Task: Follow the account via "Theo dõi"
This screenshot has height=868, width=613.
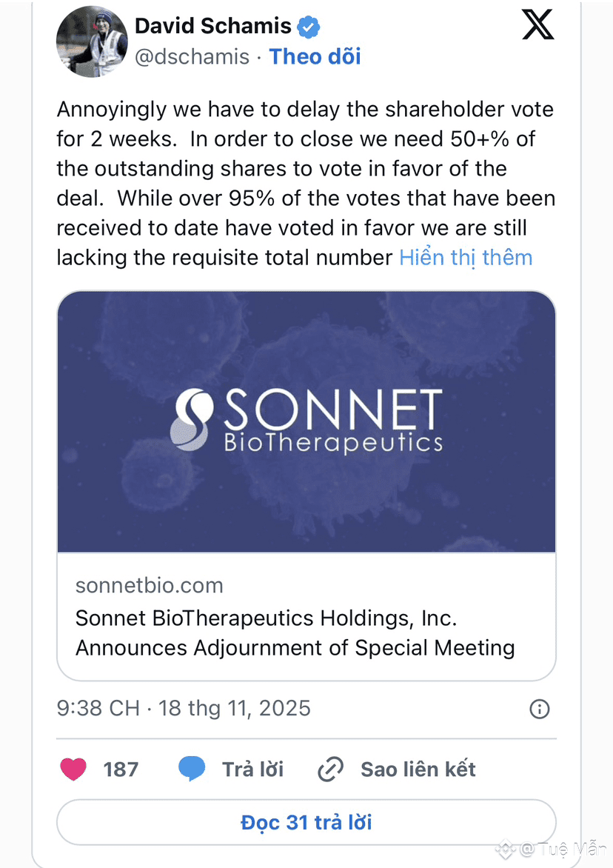Action: coord(315,57)
